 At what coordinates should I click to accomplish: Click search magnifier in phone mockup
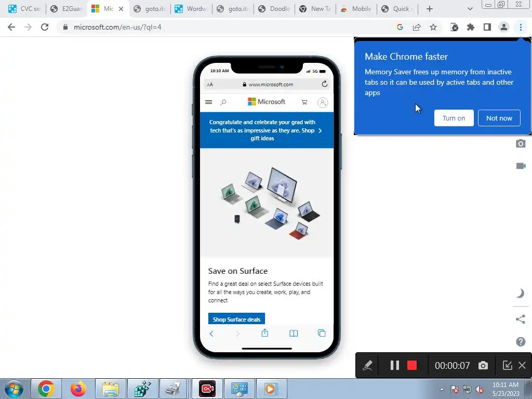[x=223, y=102]
